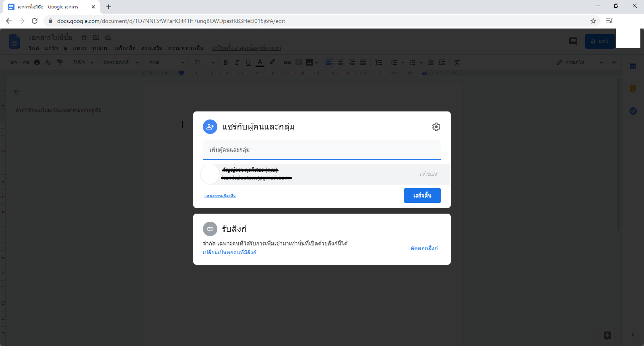Click the blue แชร์ share button
The width and height of the screenshot is (644, 346).
600,41
